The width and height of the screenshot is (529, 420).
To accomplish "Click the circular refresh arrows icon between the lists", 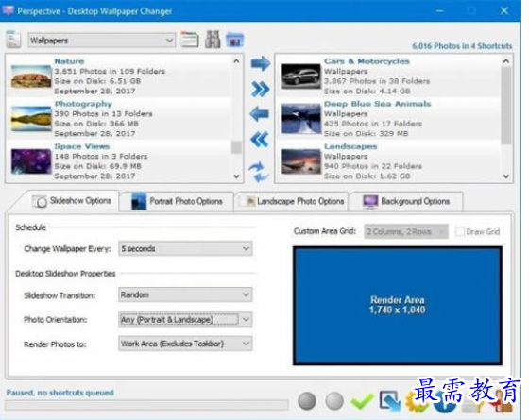I will (259, 171).
